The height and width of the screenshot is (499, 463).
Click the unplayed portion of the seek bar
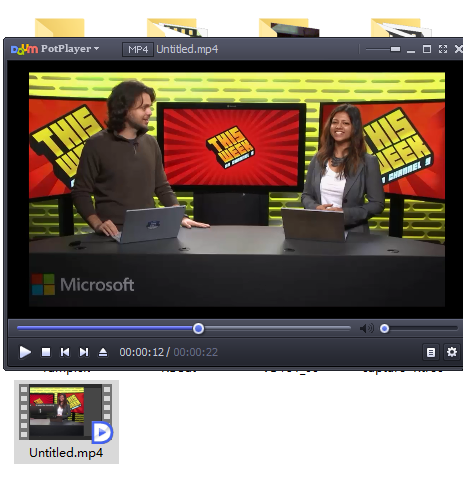277,328
